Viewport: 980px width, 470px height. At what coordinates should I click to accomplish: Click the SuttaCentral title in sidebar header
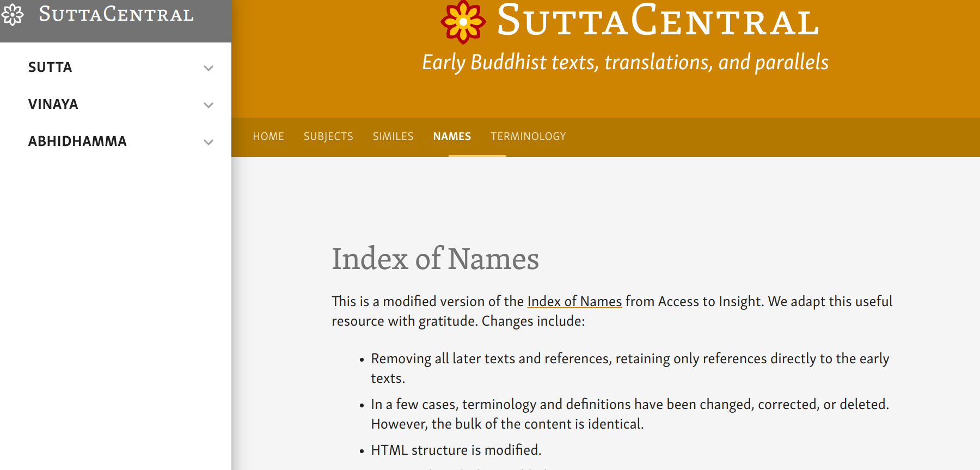[117, 15]
